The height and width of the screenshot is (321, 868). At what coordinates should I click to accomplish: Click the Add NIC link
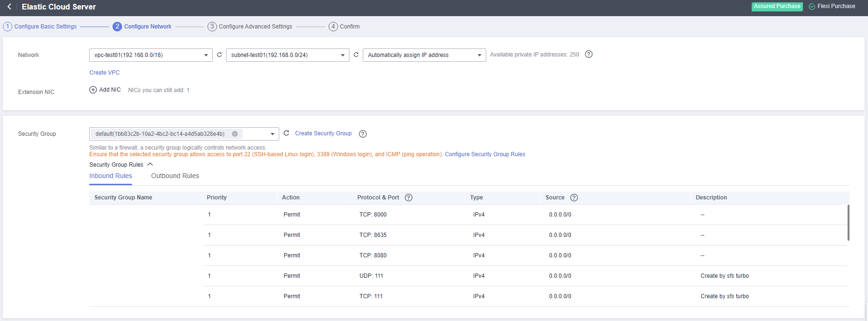point(110,90)
